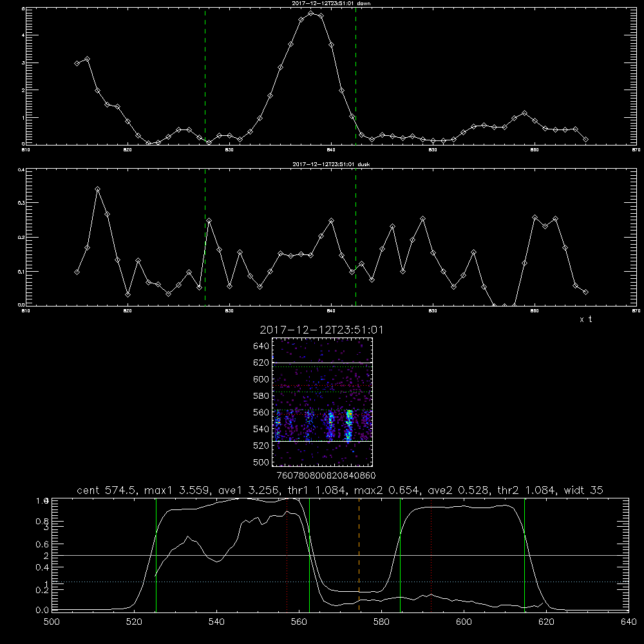
Task: Click the spectrogram y-axis label '520'
Action: 261,446
